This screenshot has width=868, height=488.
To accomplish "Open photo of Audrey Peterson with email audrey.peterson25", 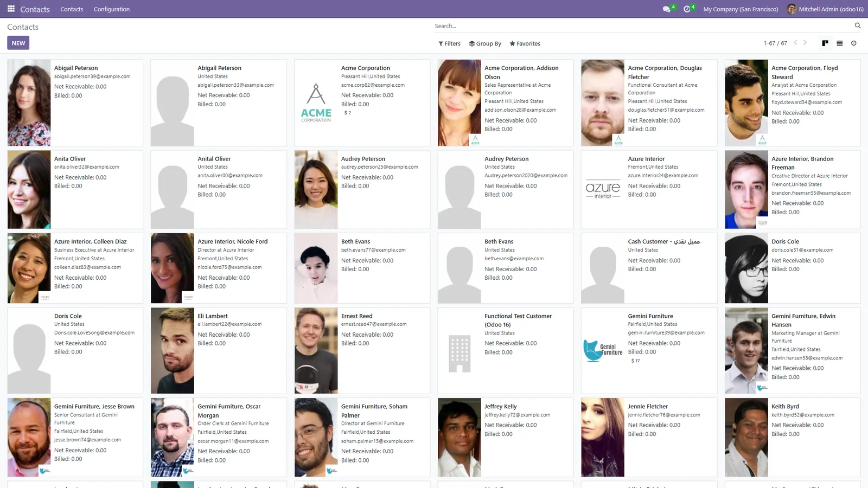I will tap(316, 190).
